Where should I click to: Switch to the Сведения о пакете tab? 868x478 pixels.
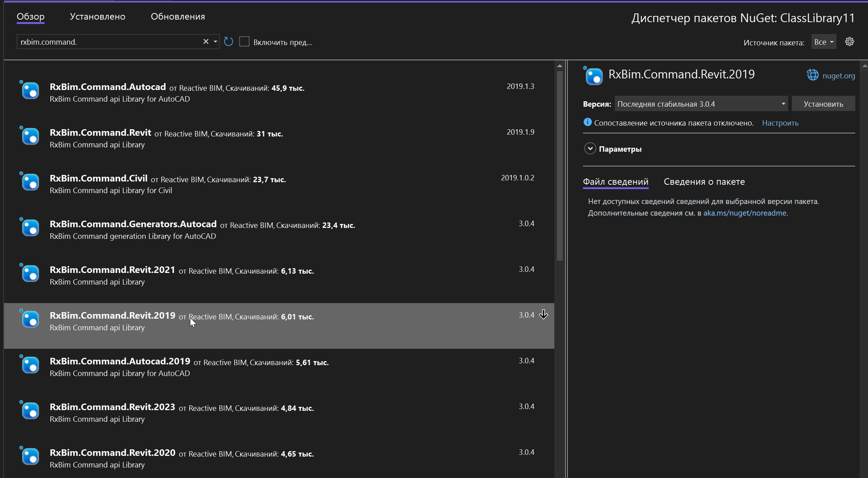(704, 182)
